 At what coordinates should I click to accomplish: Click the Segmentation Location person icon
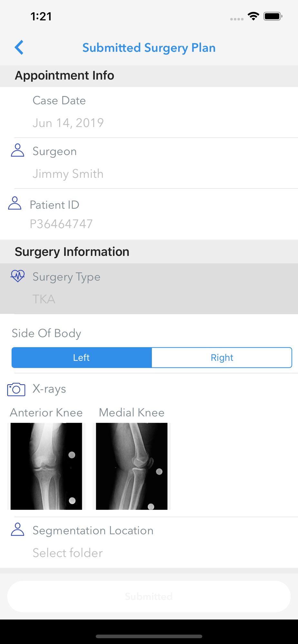coord(17,529)
